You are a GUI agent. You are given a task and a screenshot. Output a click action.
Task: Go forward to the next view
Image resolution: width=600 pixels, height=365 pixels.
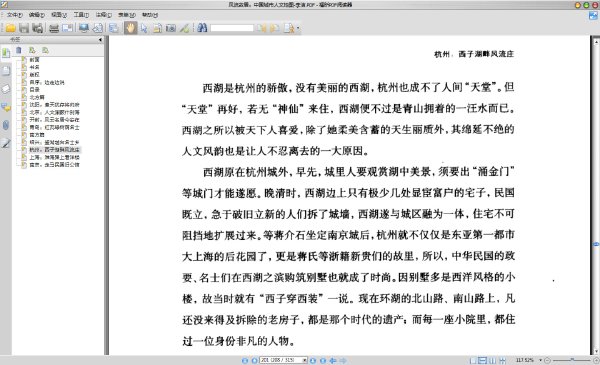[x=343, y=360]
